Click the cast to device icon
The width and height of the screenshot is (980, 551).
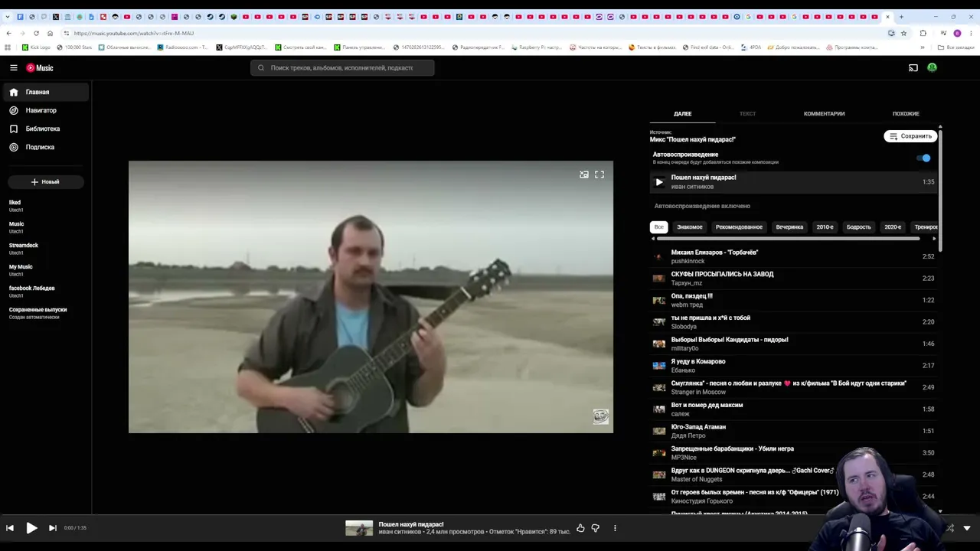pos(913,68)
